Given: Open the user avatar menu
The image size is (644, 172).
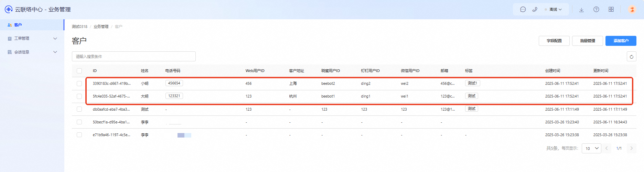Looking at the screenshot, I should coord(632,9).
